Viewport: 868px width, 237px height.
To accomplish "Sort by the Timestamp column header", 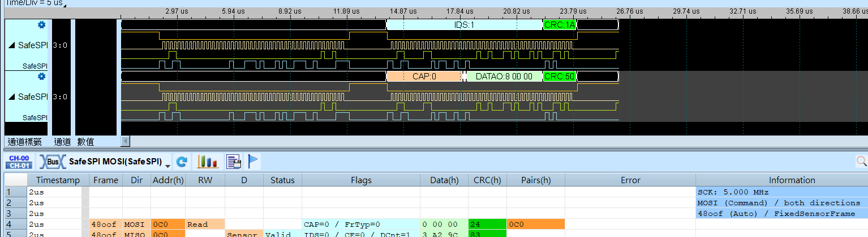I will pyautogui.click(x=58, y=180).
